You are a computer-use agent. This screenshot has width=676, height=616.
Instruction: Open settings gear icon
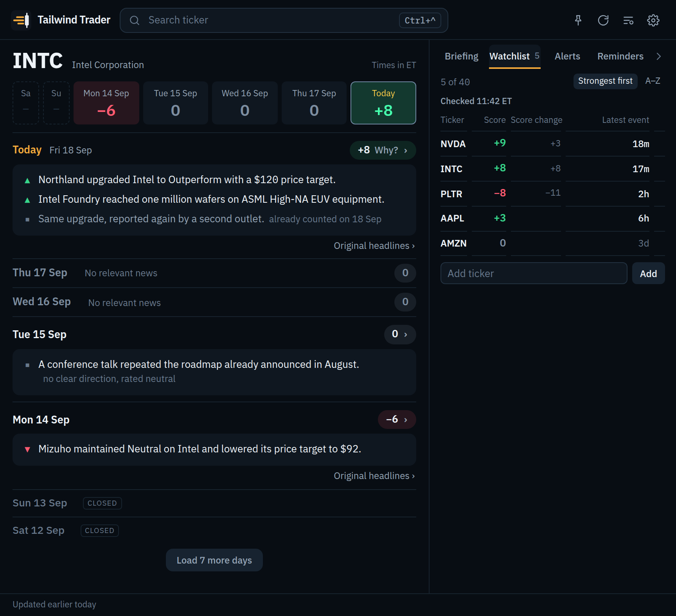[x=653, y=20]
